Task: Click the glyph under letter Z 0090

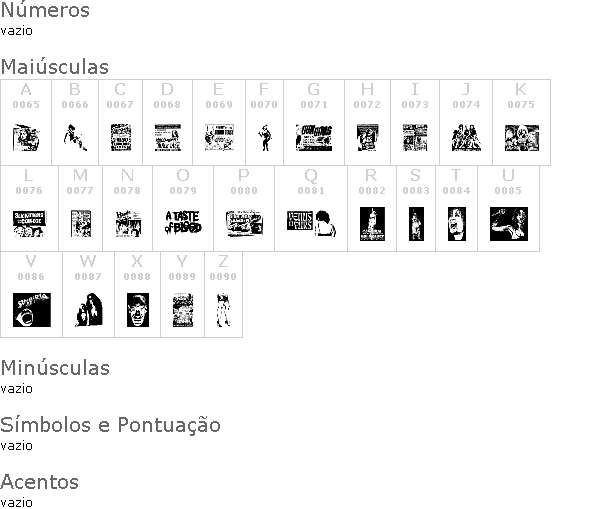Action: coord(224,310)
